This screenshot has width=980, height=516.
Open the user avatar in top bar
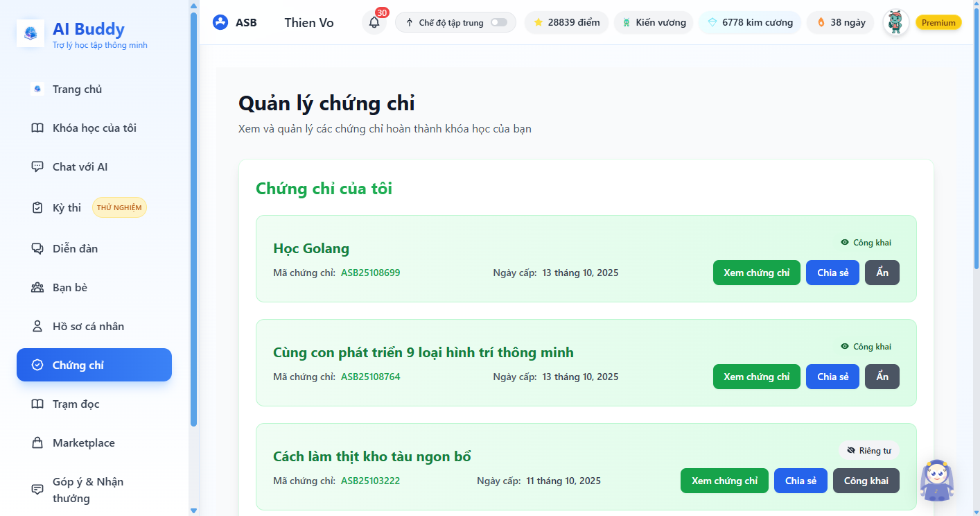[x=895, y=22]
